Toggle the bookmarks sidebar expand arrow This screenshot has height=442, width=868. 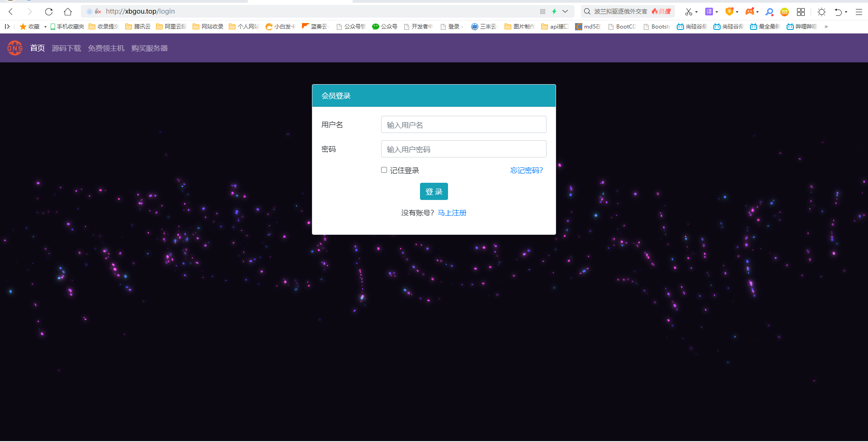(x=7, y=27)
